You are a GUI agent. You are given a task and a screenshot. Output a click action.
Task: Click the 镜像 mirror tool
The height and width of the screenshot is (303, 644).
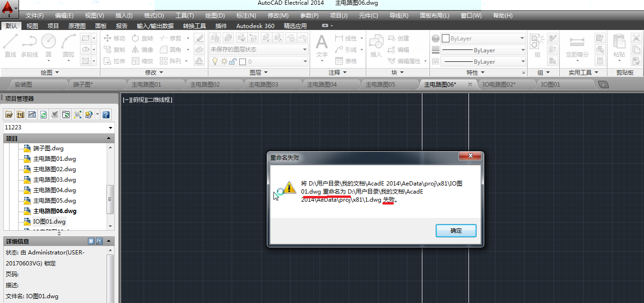tap(142, 49)
